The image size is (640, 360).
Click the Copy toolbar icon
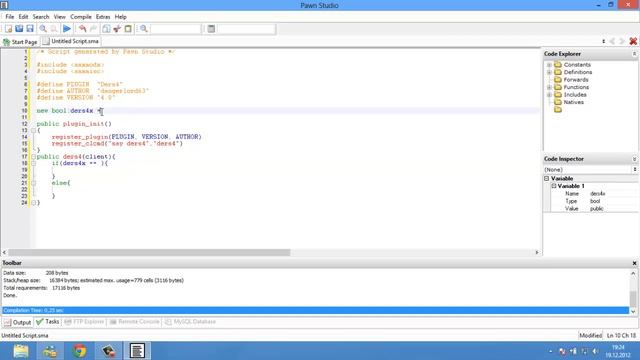click(x=106, y=29)
